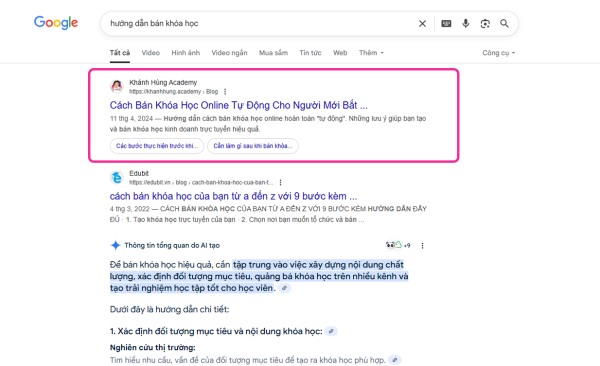The width and height of the screenshot is (600, 366).
Task: Open options menu beside Edubit result URL
Action: 280,183
